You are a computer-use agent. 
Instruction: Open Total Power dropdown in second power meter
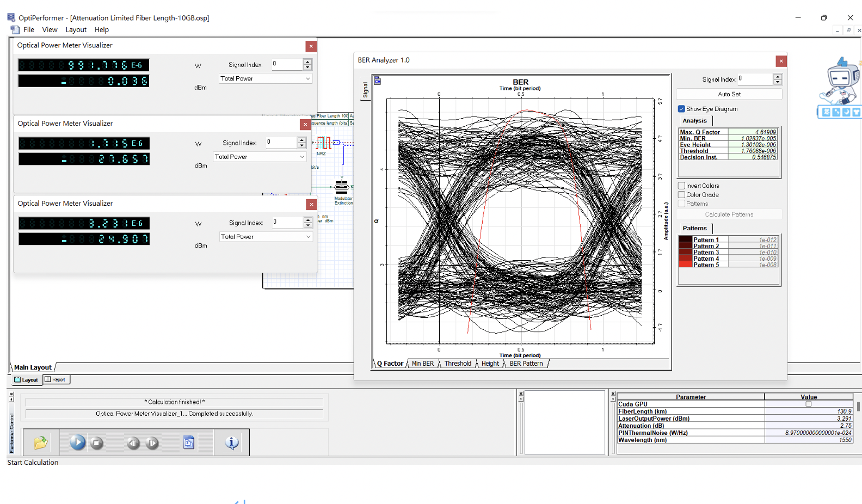coord(260,157)
